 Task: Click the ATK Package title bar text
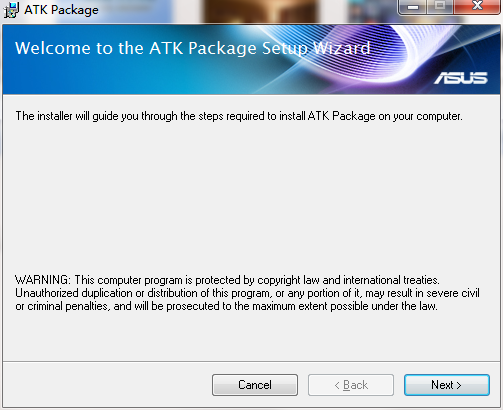point(61,10)
